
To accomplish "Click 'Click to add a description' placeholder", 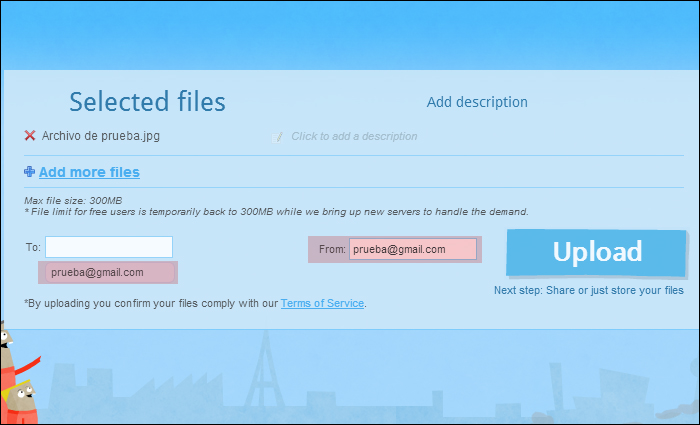I will pos(354,137).
